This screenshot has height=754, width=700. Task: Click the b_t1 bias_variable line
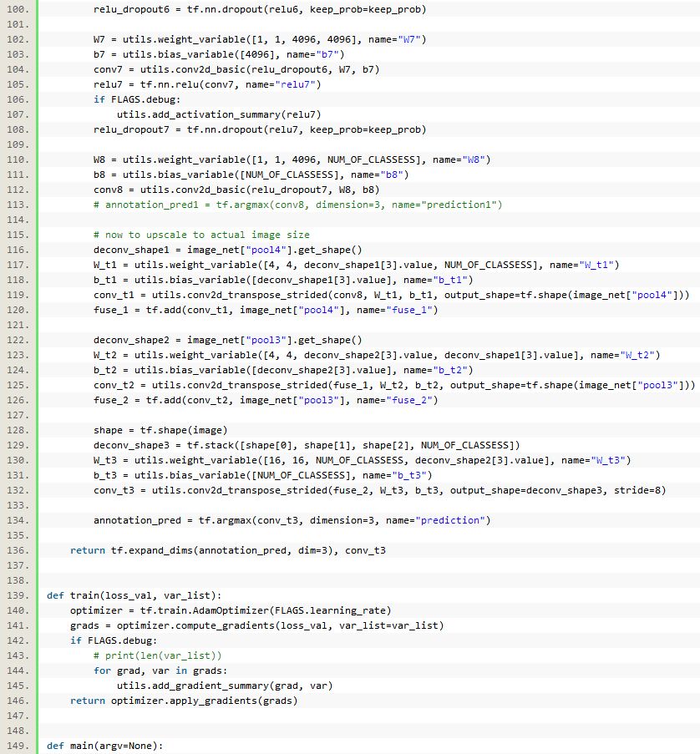pyautogui.click(x=283, y=280)
